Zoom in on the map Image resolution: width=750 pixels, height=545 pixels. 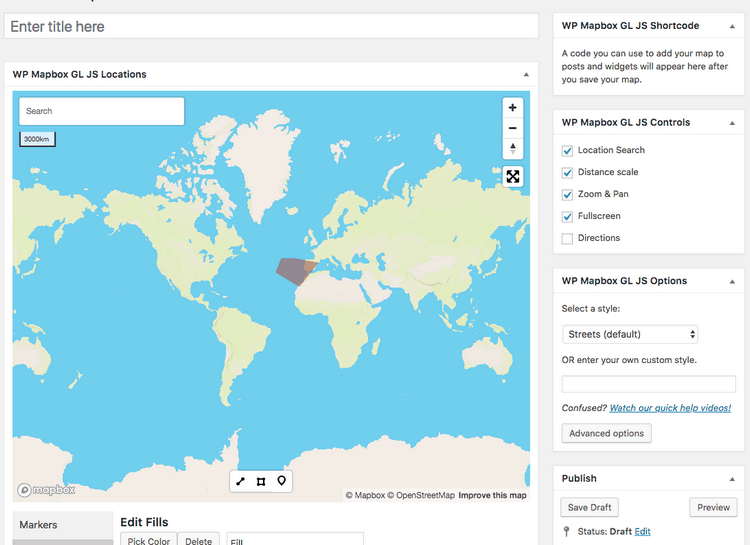513,108
